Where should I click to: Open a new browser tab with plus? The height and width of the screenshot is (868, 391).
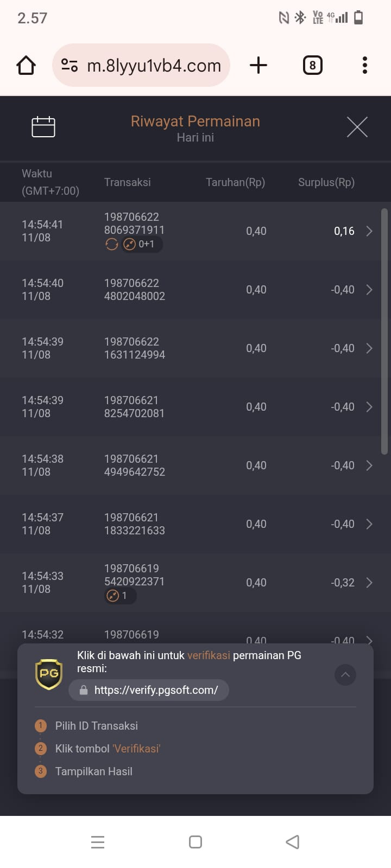tap(258, 65)
